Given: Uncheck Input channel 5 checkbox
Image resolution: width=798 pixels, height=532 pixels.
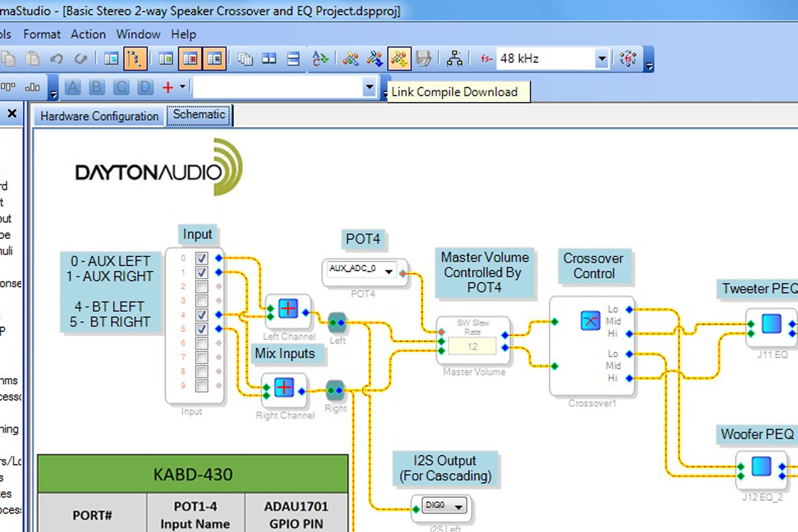Looking at the screenshot, I should [x=202, y=329].
